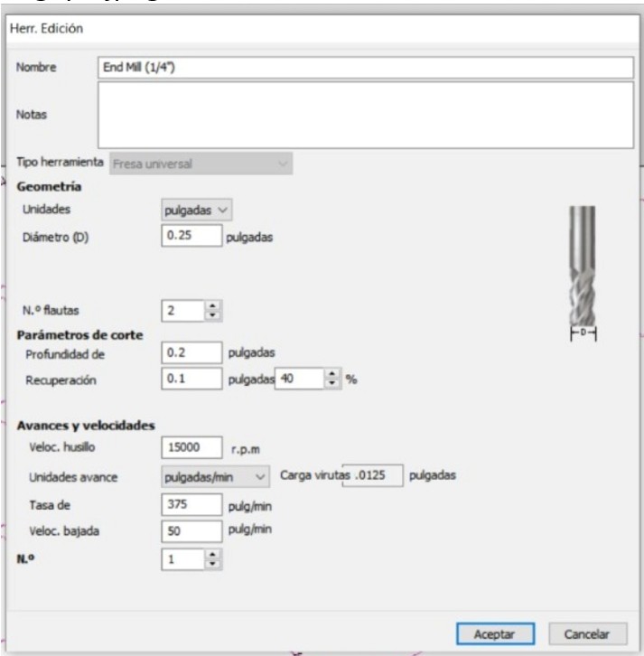Screen dimensions: 644x656
Task: Click the Diámetro (D) field showing 0.25
Action: pyautogui.click(x=191, y=236)
